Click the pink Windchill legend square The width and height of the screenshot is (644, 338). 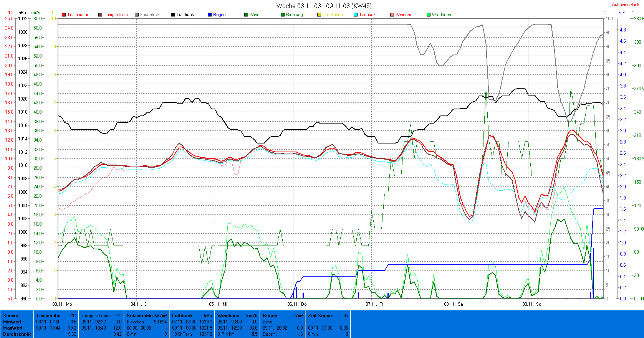(392, 15)
